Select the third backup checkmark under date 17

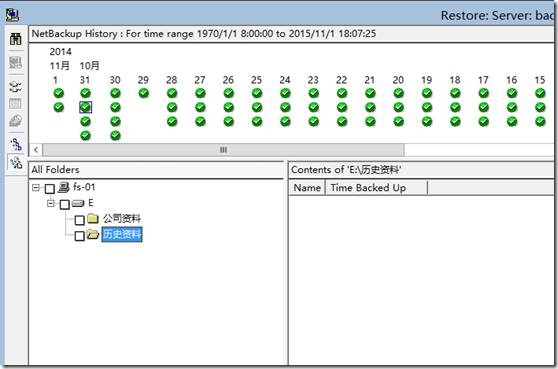point(484,121)
